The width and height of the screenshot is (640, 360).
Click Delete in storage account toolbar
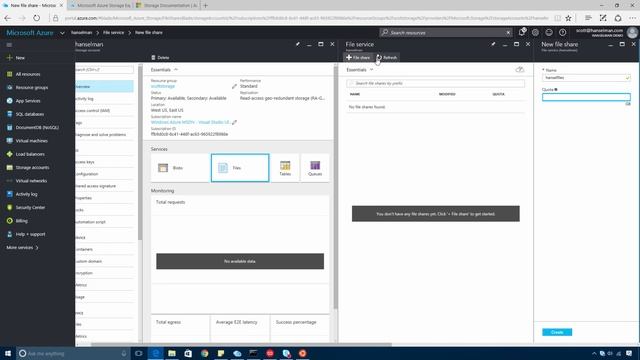tap(160, 58)
